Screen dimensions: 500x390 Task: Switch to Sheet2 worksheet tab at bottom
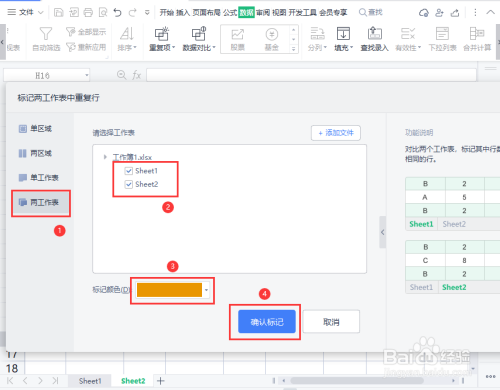pyautogui.click(x=133, y=381)
